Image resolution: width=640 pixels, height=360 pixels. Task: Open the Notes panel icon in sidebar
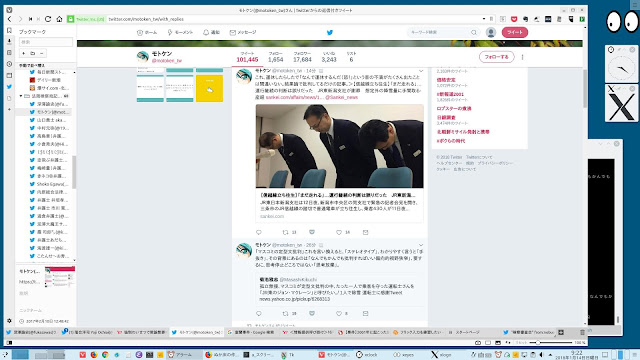9,53
